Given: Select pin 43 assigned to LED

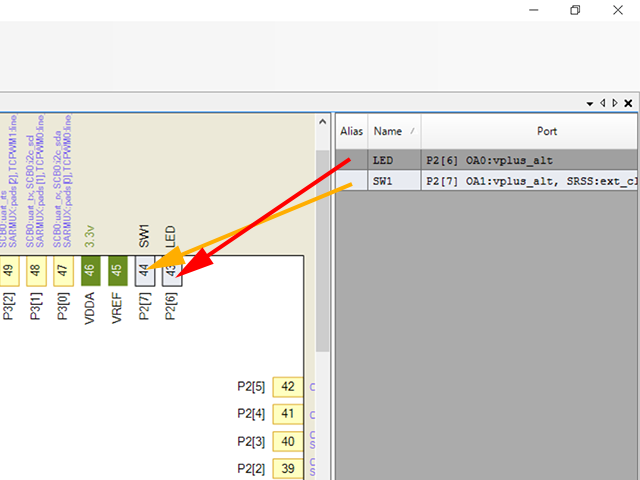Looking at the screenshot, I should (x=172, y=271).
